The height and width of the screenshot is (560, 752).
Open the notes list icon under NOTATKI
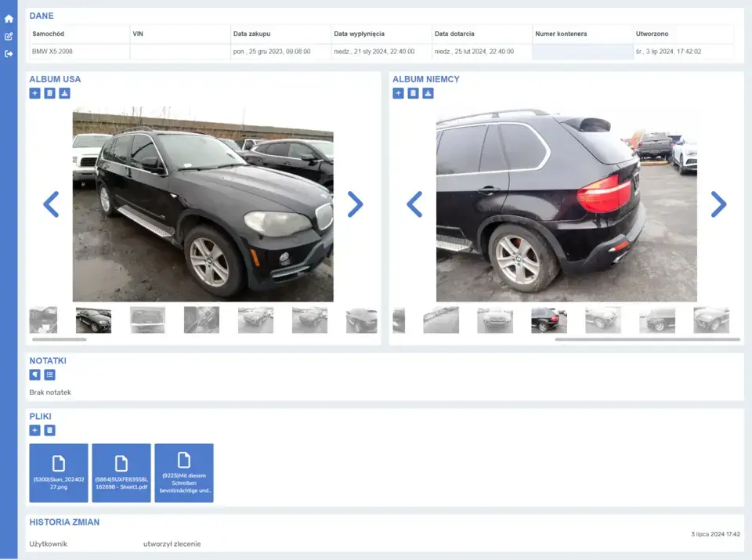coord(49,374)
